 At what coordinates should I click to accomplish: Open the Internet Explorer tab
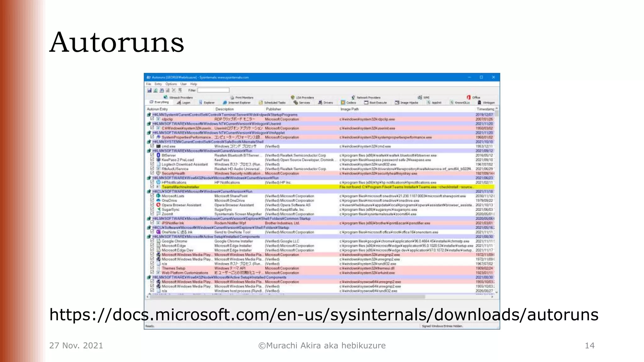pyautogui.click(x=236, y=102)
